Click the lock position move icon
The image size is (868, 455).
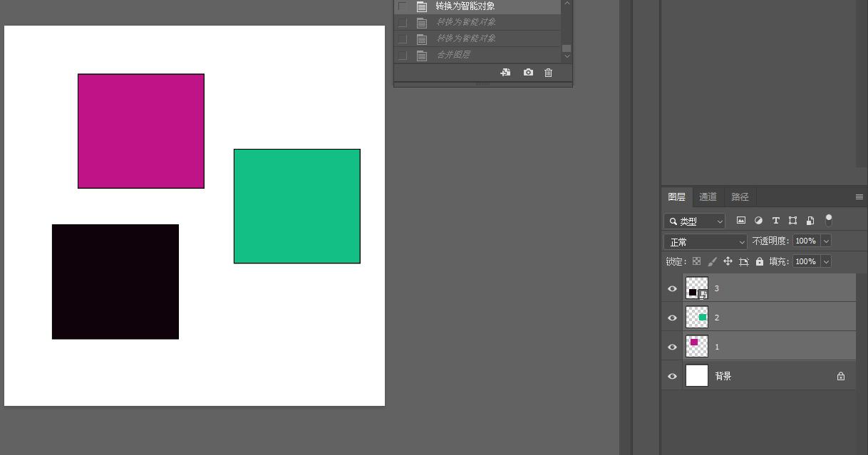728,261
